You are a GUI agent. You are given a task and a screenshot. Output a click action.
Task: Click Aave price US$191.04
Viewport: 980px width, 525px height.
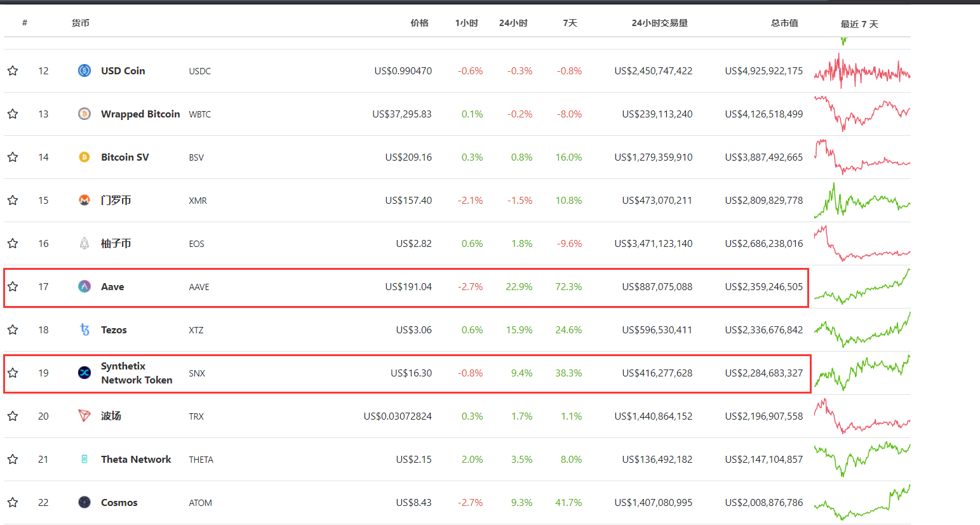pos(408,286)
